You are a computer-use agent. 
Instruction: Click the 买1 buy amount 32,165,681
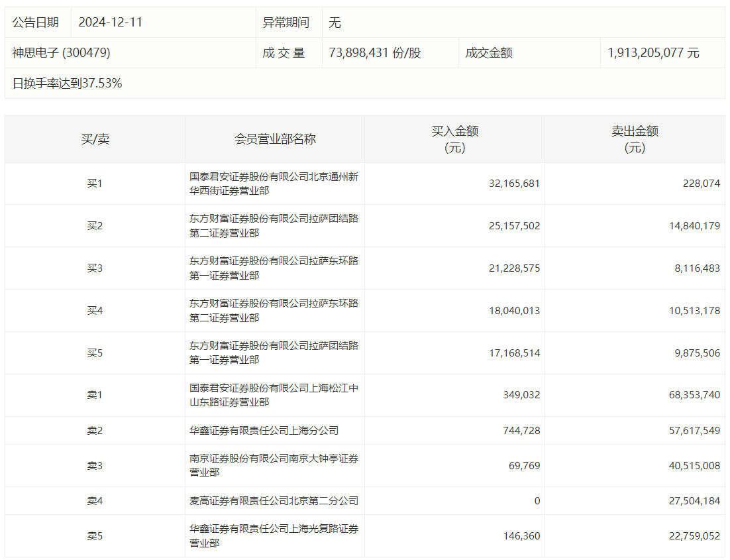click(x=514, y=184)
